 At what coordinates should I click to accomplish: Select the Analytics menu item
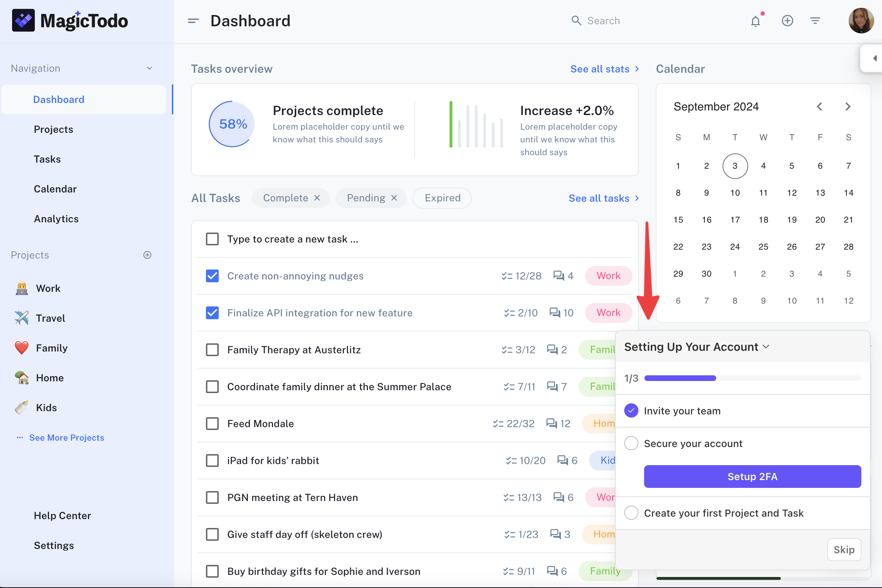pyautogui.click(x=56, y=218)
